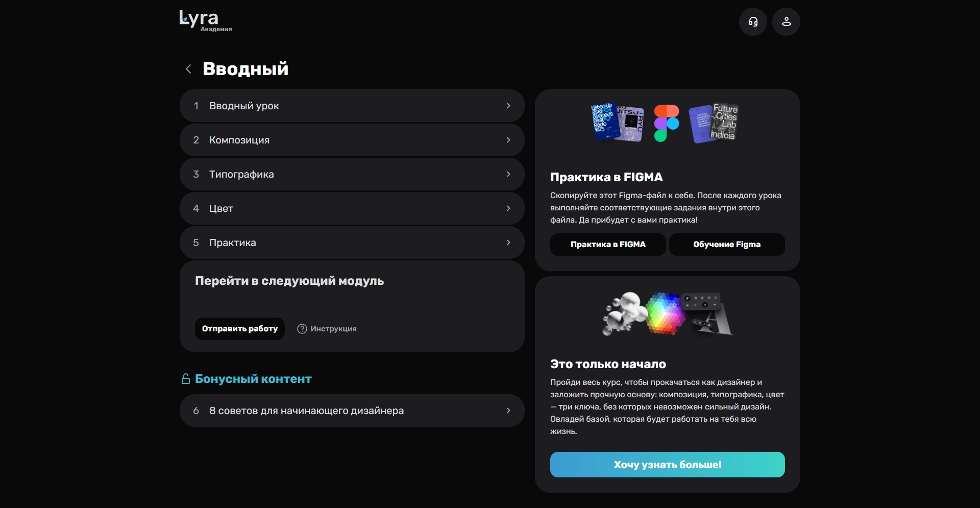Click the Практика в FIGMA button

[608, 245]
